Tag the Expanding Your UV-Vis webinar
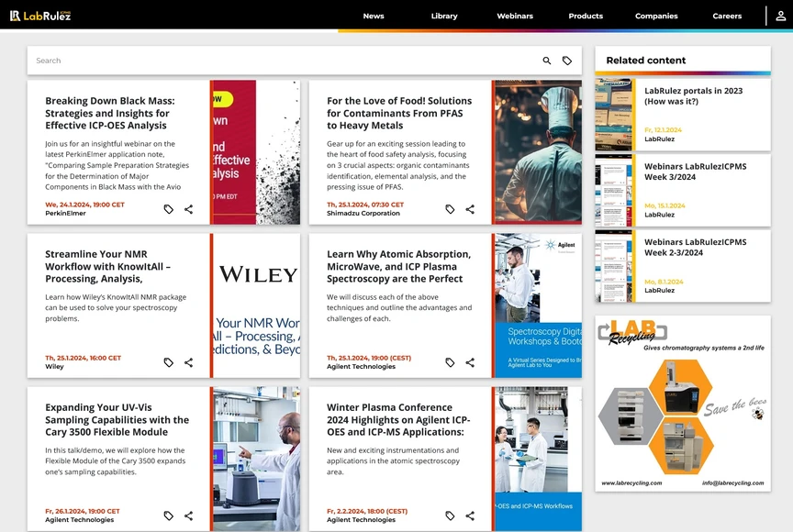This screenshot has width=793, height=532. (168, 515)
